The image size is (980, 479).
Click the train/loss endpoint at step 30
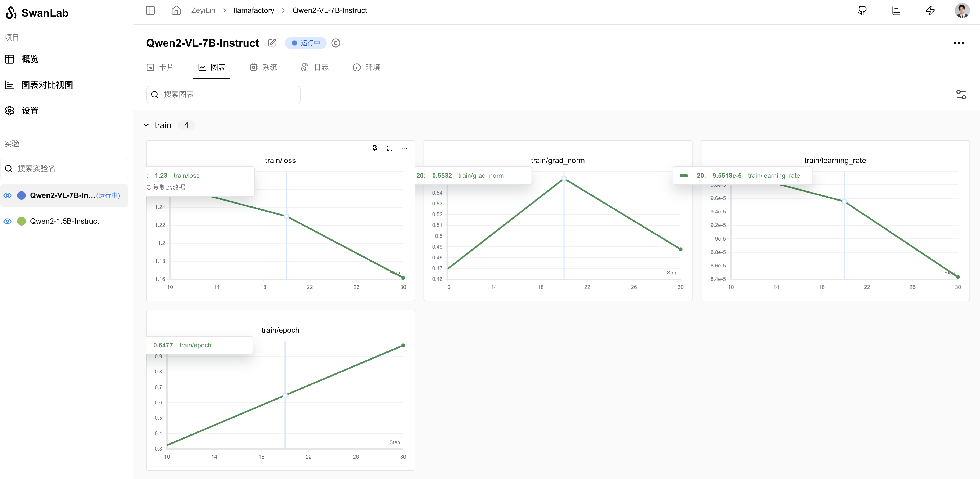(x=403, y=278)
